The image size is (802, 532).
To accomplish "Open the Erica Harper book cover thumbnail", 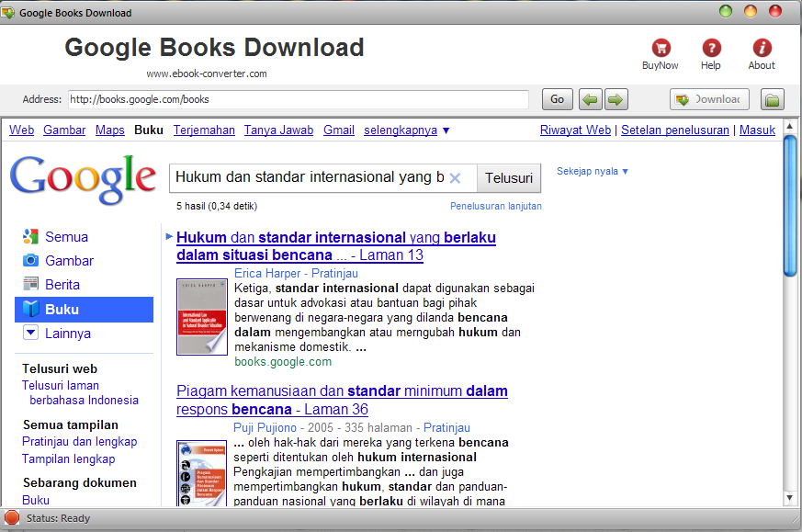I will [202, 317].
